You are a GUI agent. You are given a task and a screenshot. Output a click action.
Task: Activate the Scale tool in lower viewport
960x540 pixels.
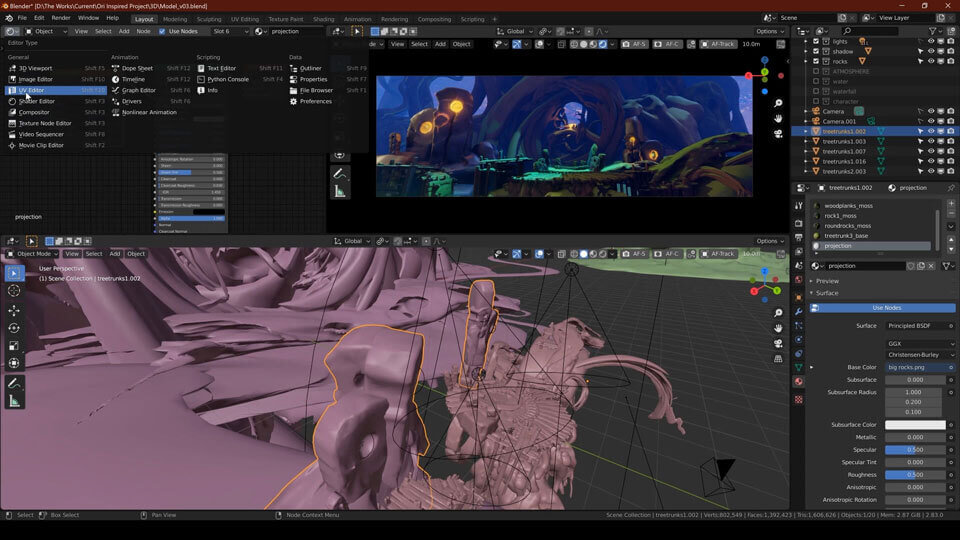(13, 346)
